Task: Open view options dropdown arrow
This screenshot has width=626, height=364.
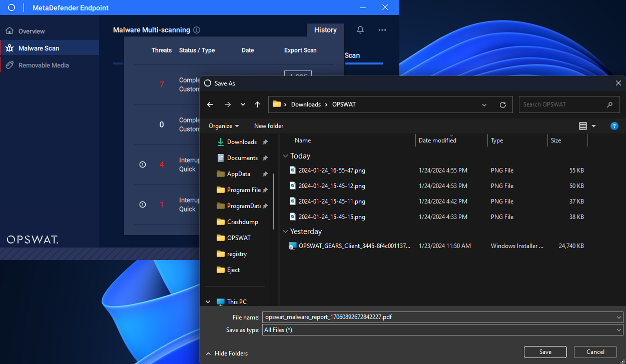Action: click(x=594, y=126)
